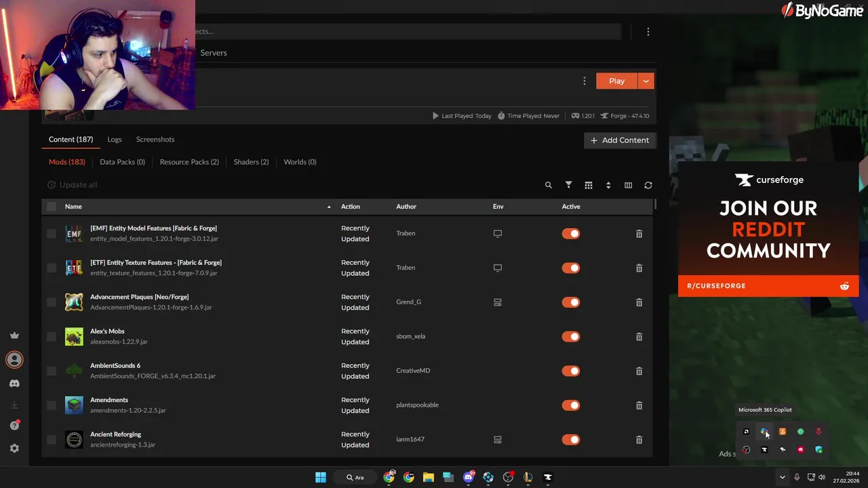Switch to the Screenshots tab
Viewport: 868px width, 488px height.
[155, 140]
